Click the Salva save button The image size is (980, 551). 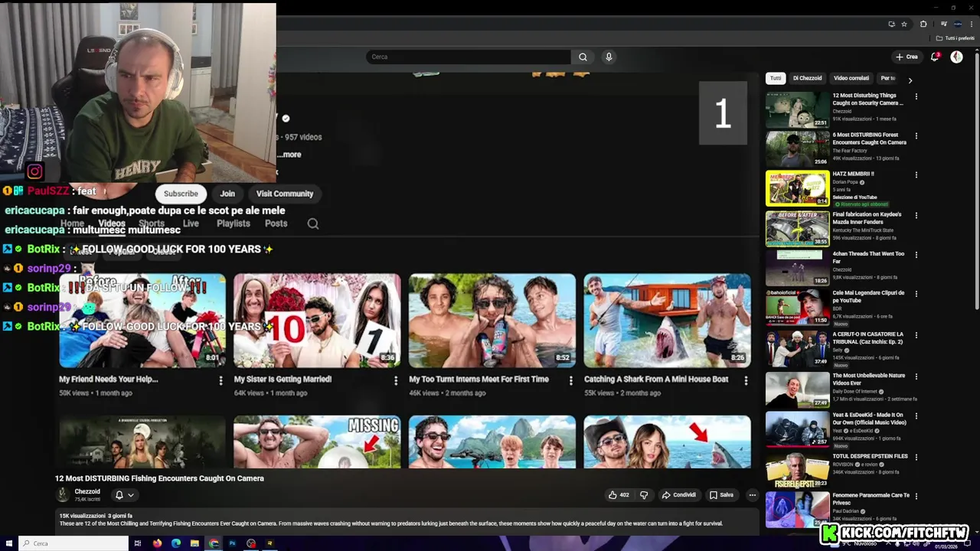click(x=721, y=495)
